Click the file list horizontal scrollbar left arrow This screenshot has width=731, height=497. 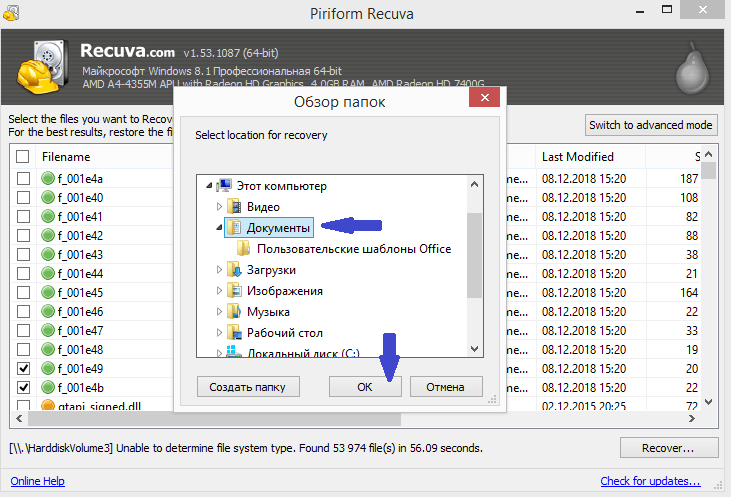(19, 419)
